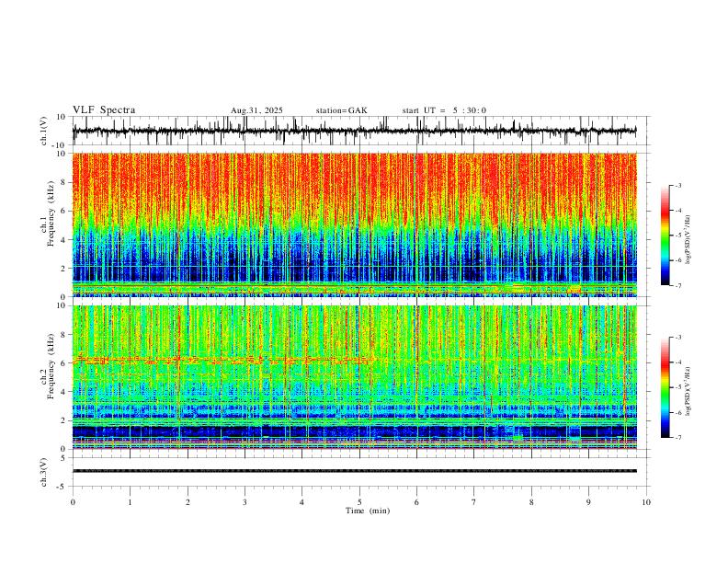Click time axis tick label '5'
Image resolution: width=728 pixels, height=563 pixels.
pyautogui.click(x=359, y=502)
